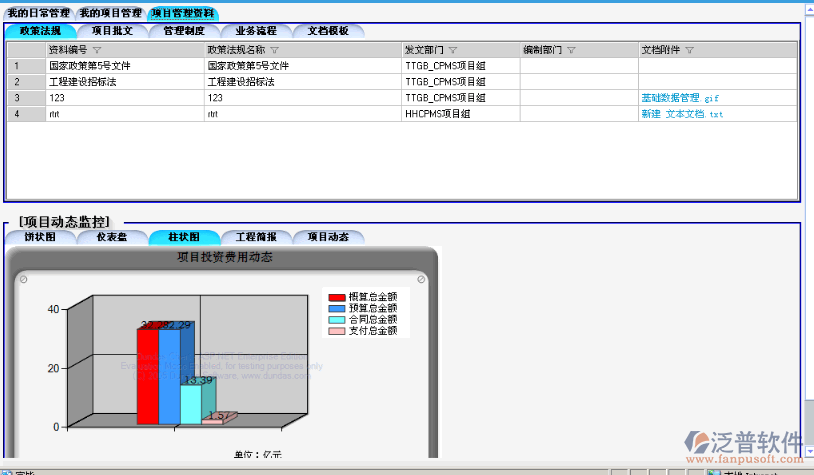Open the 新建 文本文档.txt attachment
The height and width of the screenshot is (475, 814).
click(x=682, y=114)
